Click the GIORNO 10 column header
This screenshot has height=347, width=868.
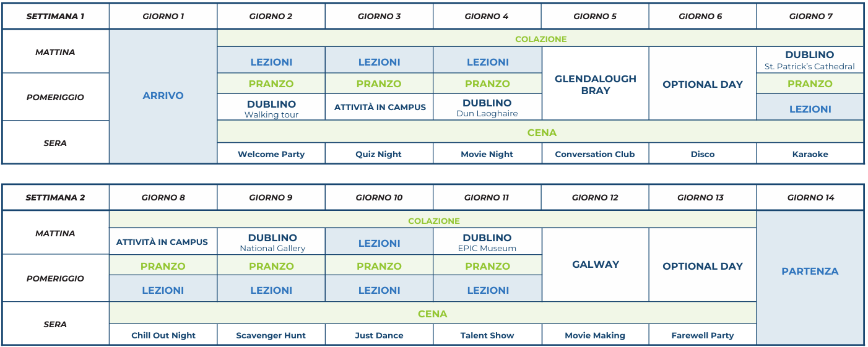point(379,197)
